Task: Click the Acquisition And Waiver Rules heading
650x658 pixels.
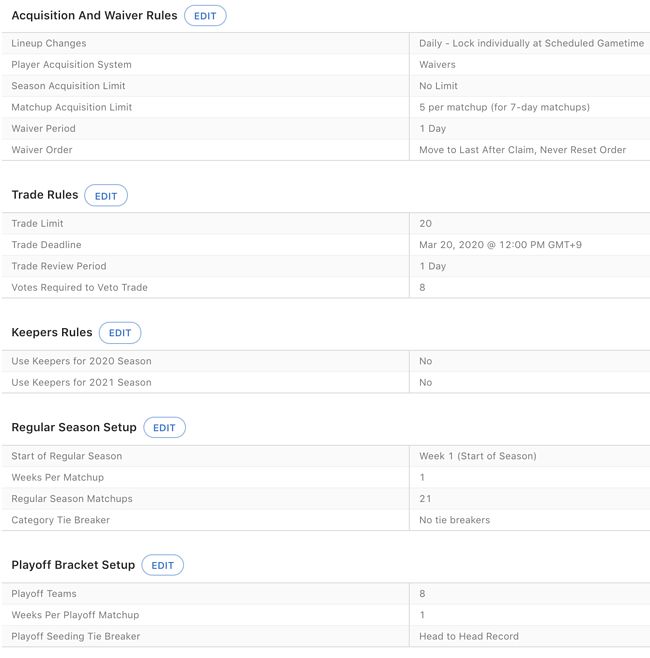Action: pyautogui.click(x=94, y=16)
